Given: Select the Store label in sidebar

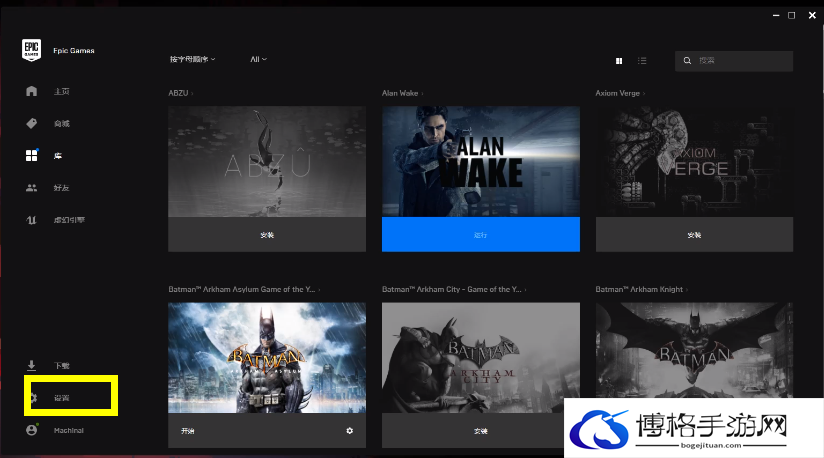Looking at the screenshot, I should 61,123.
